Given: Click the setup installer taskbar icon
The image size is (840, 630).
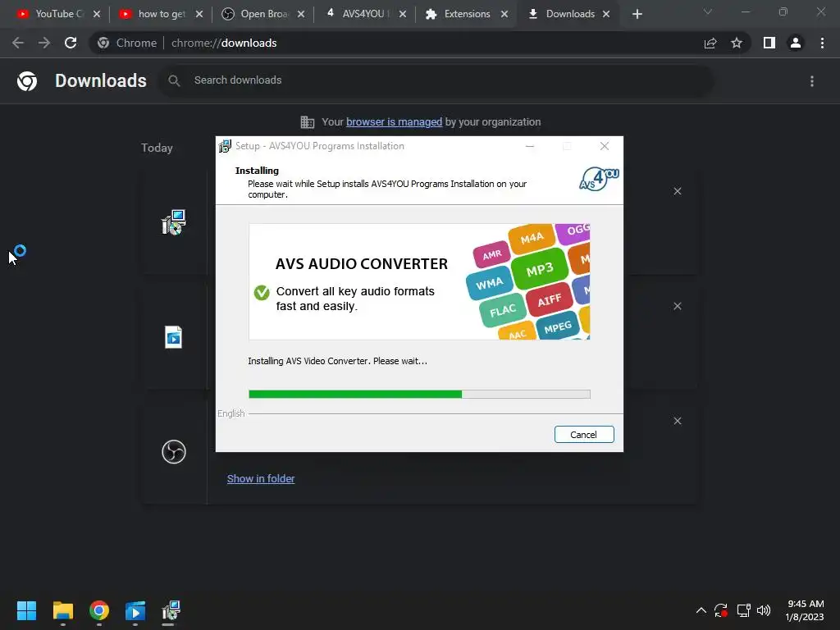Looking at the screenshot, I should coord(171,610).
